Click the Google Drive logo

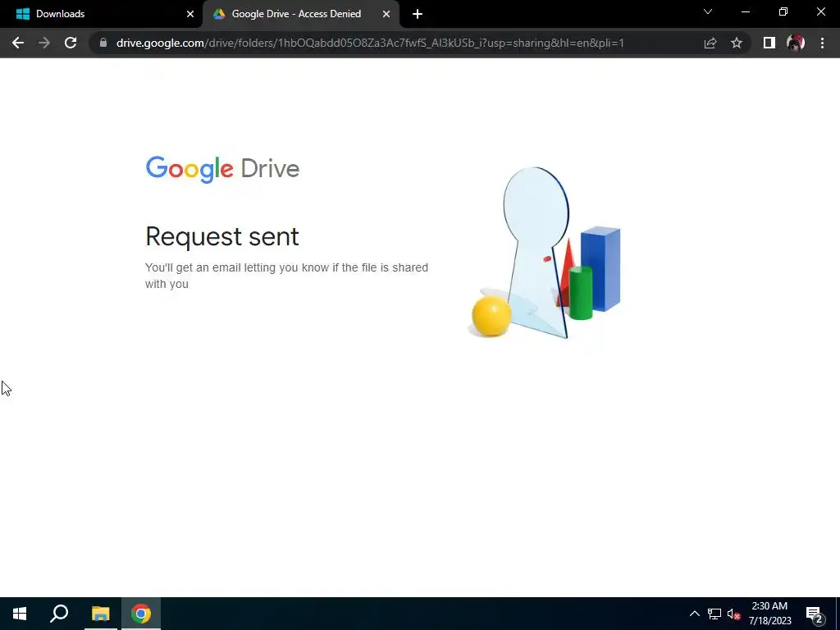[222, 169]
